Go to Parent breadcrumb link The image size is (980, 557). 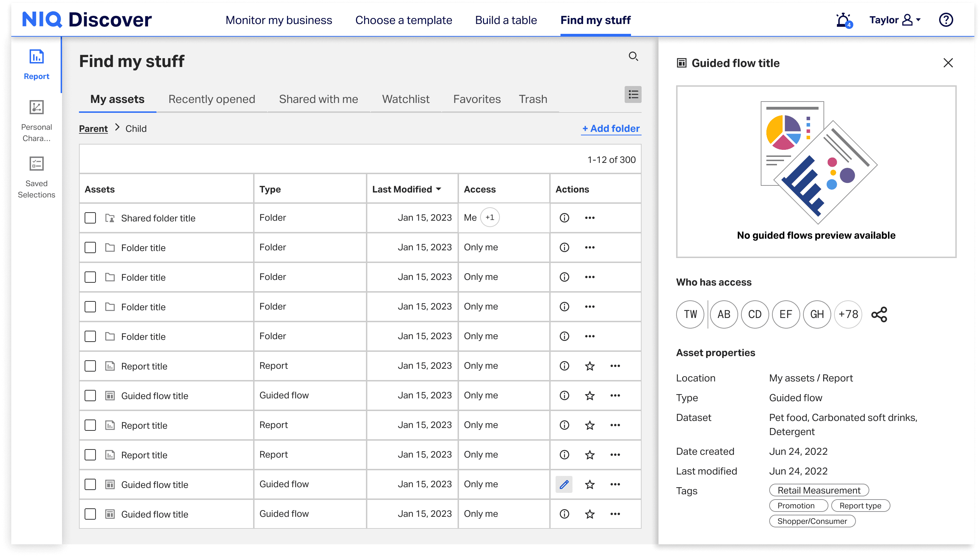[93, 129]
